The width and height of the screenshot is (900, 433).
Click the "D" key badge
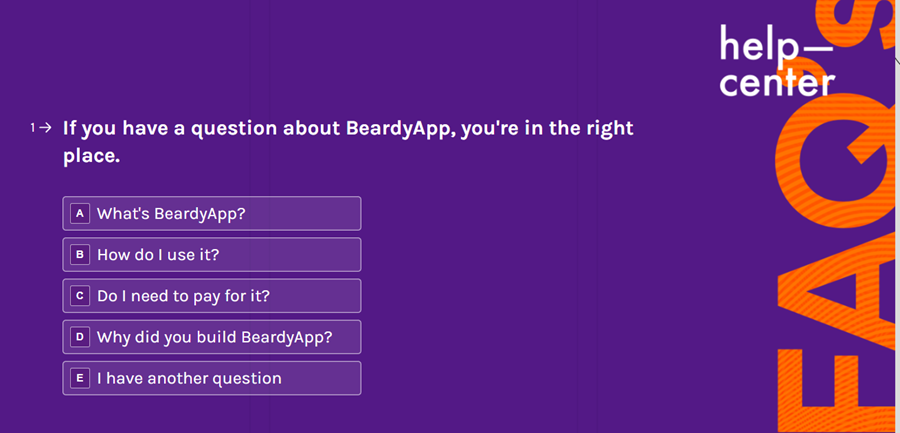(80, 337)
